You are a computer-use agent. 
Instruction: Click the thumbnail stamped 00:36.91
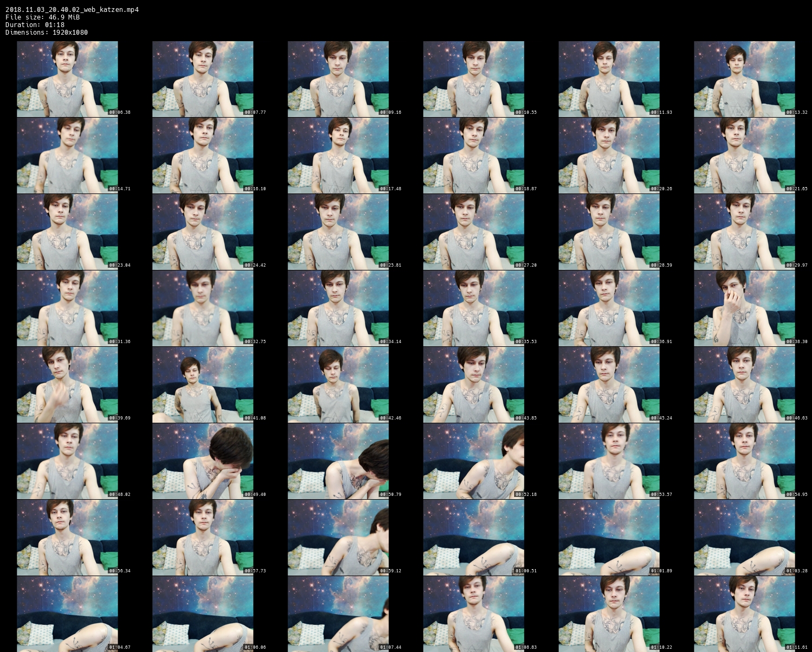coord(609,308)
